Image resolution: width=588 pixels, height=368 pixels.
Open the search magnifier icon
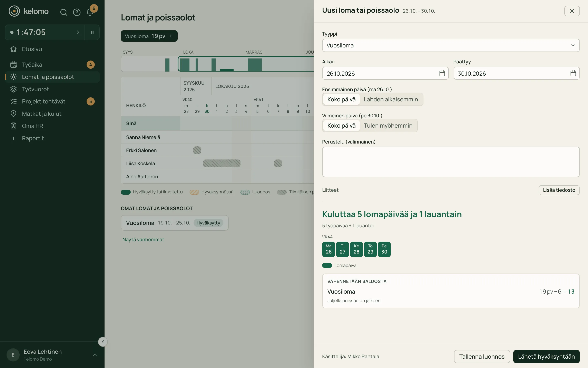click(63, 12)
